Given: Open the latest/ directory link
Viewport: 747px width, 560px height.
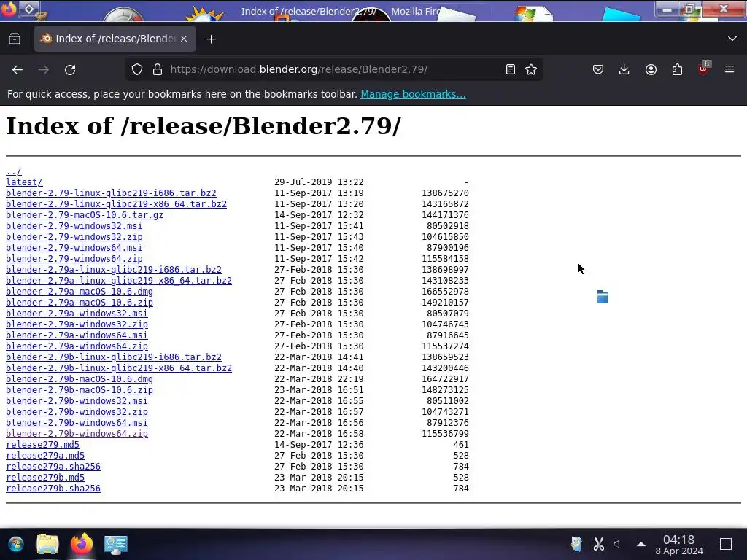Looking at the screenshot, I should pos(24,182).
